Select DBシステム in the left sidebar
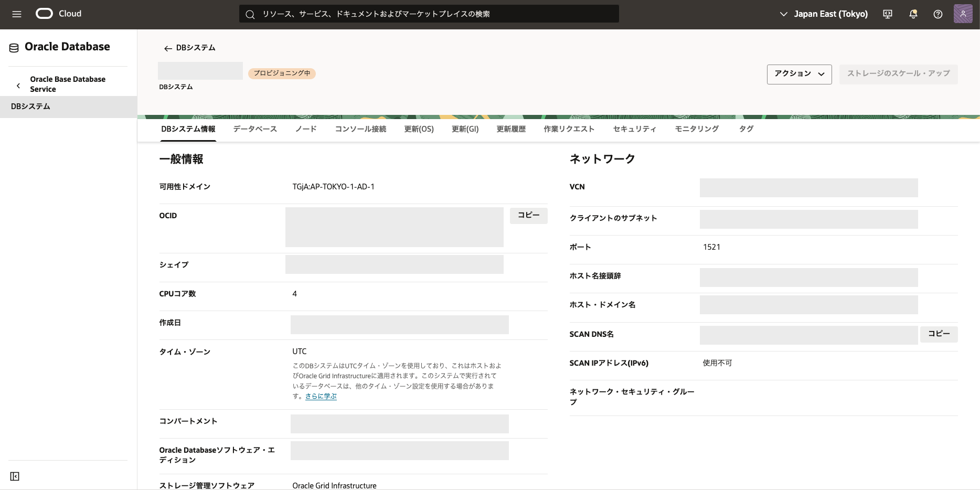This screenshot has width=980, height=490. click(x=30, y=106)
